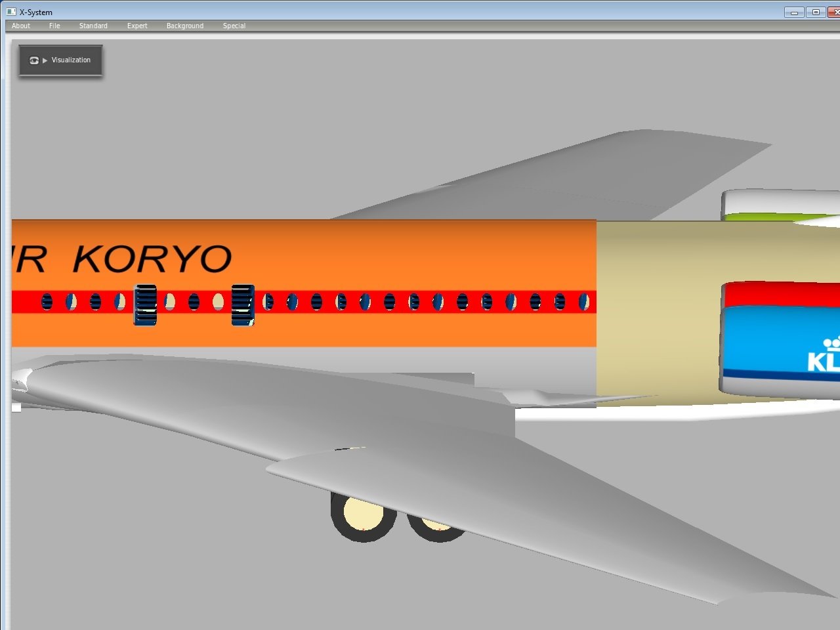Screen dimensions: 840x630
Task: Click the landing gear front wheel
Action: pos(363,515)
